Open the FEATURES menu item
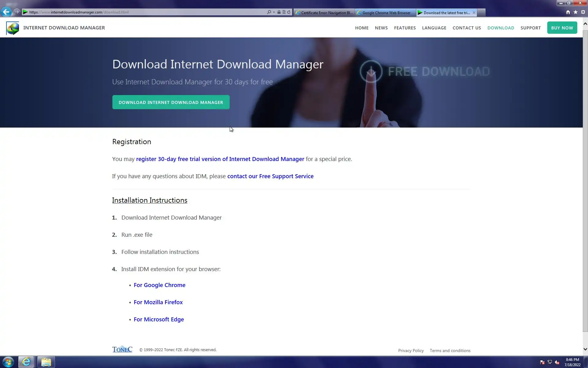 coord(405,28)
